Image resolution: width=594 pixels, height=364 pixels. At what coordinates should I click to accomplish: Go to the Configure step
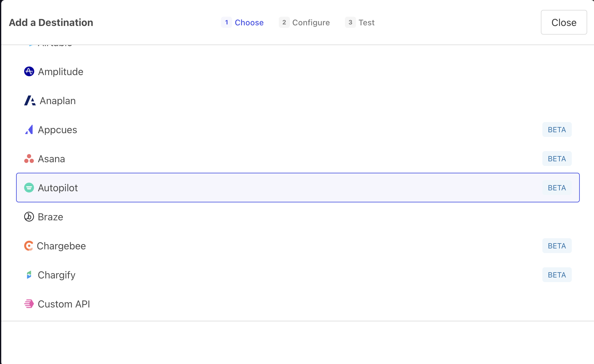point(311,23)
